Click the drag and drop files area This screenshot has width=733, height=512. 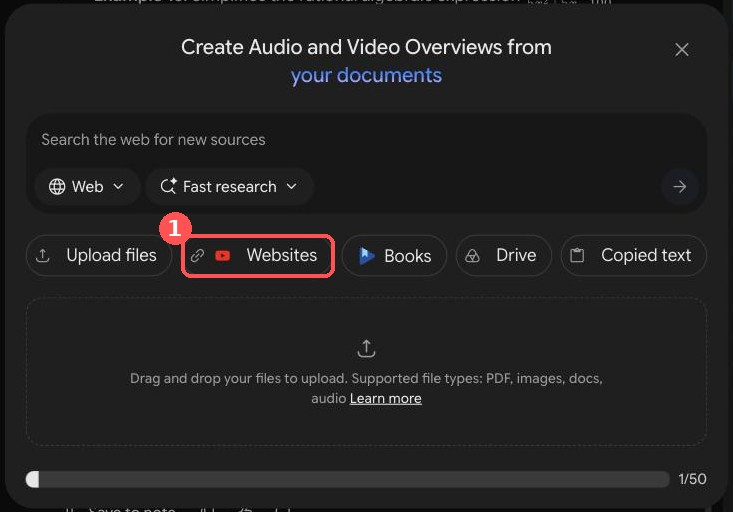pyautogui.click(x=366, y=372)
